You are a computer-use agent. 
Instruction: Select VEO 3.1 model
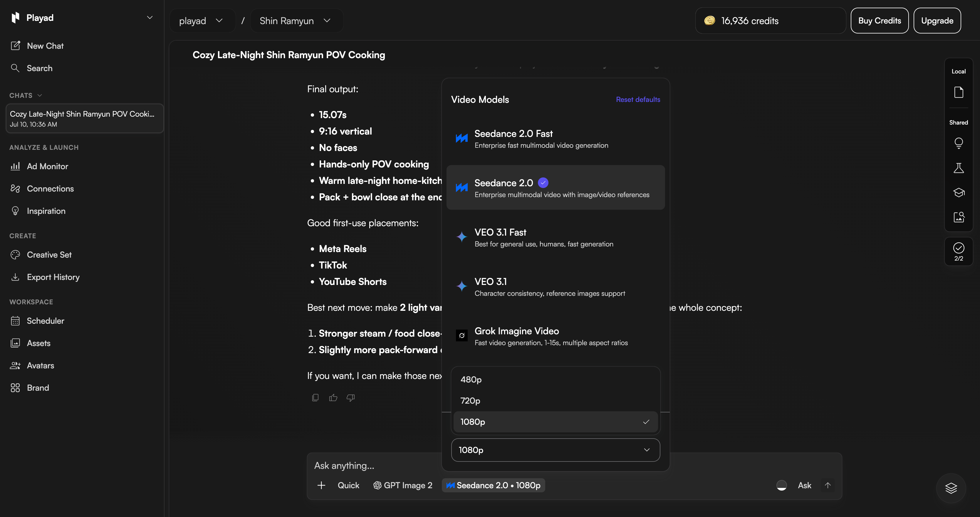click(556, 286)
